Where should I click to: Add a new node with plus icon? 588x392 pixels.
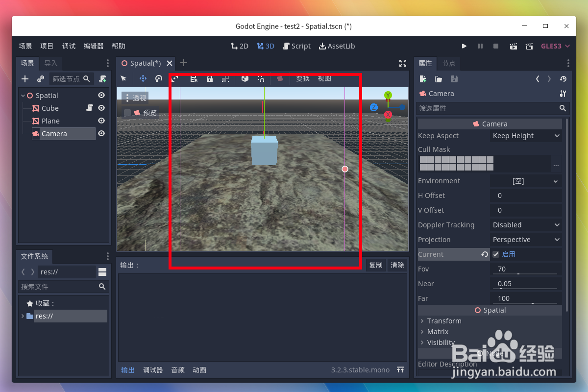pyautogui.click(x=25, y=78)
